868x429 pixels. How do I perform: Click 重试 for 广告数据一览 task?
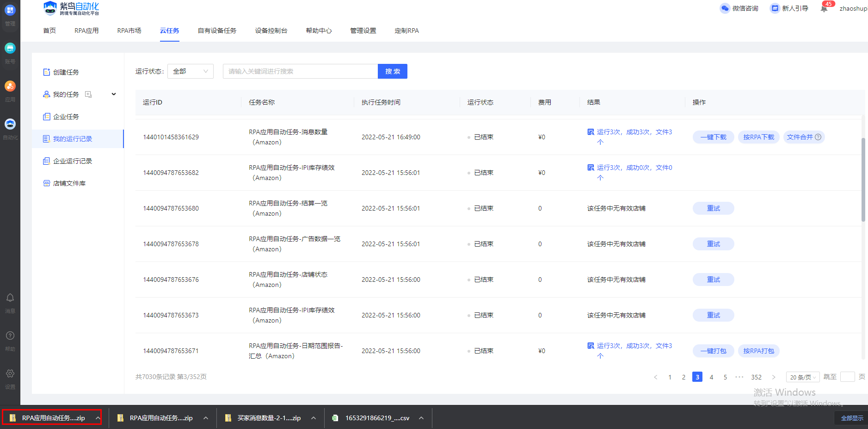(x=713, y=244)
